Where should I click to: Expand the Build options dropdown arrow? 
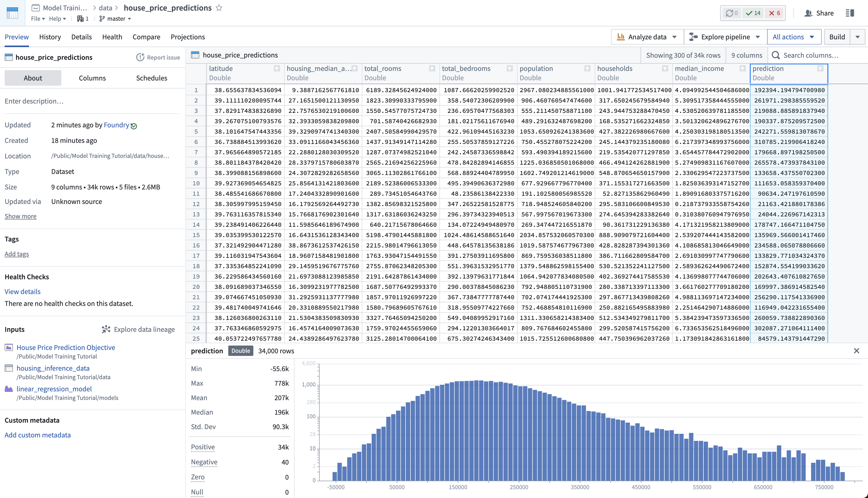click(857, 36)
